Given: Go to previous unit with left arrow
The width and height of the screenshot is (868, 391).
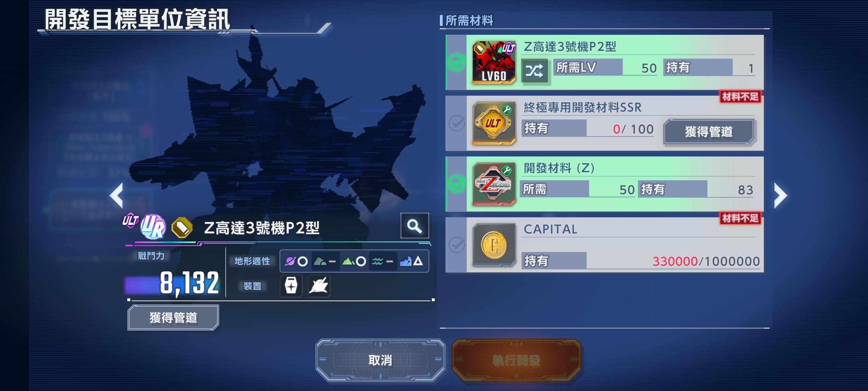Looking at the screenshot, I should click(116, 195).
